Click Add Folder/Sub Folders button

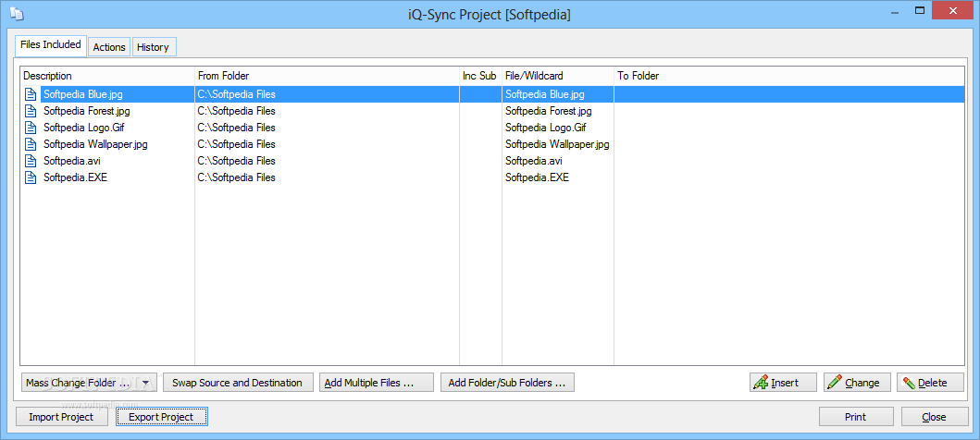pos(507,383)
